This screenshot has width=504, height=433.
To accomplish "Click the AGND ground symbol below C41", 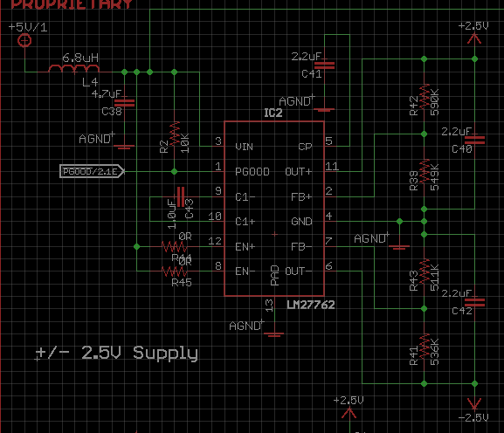I will [x=324, y=110].
